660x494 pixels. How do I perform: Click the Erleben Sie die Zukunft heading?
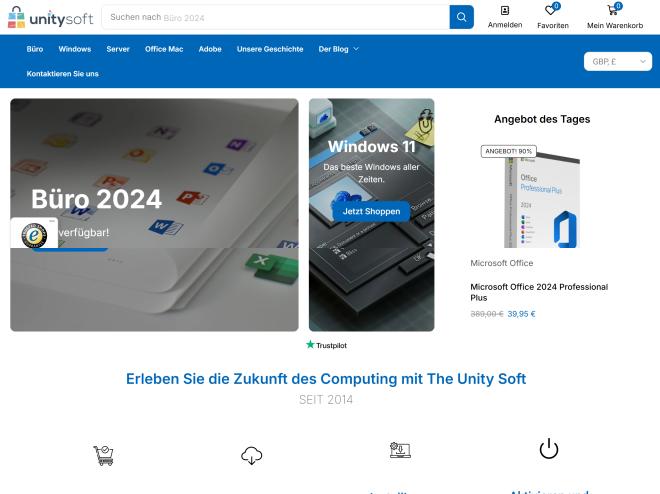click(x=326, y=379)
